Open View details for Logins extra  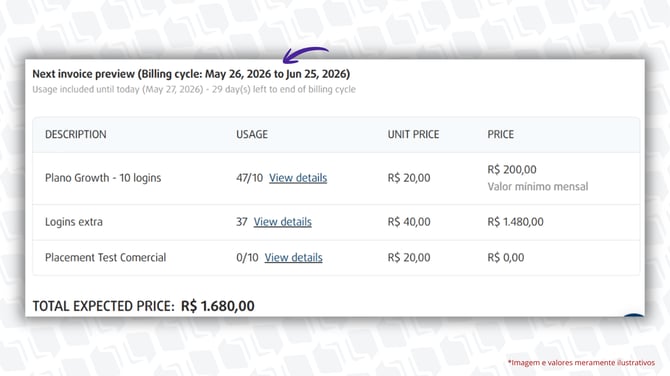pyautogui.click(x=282, y=222)
